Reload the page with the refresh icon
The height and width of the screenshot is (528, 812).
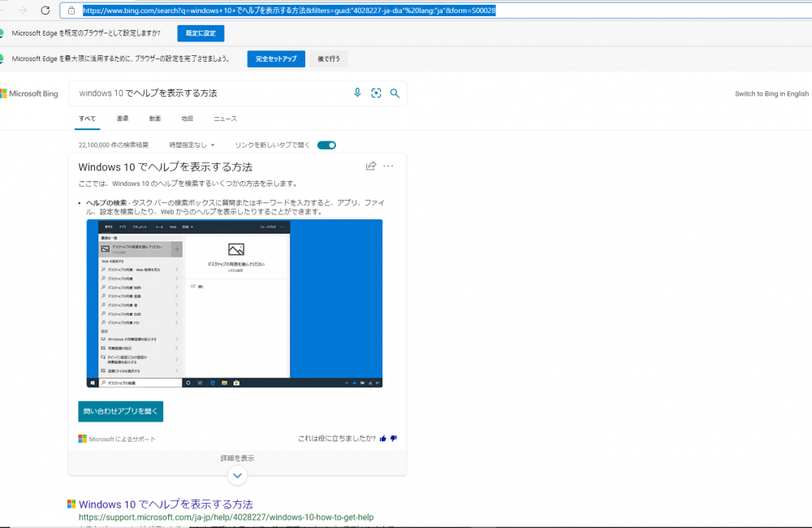pos(45,11)
